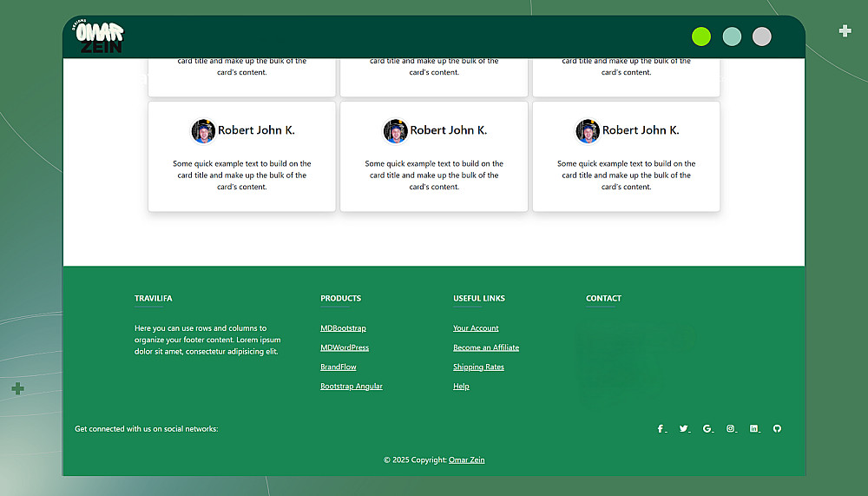Viewport: 868px width, 496px height.
Task: Open the Help footer link
Action: click(461, 387)
